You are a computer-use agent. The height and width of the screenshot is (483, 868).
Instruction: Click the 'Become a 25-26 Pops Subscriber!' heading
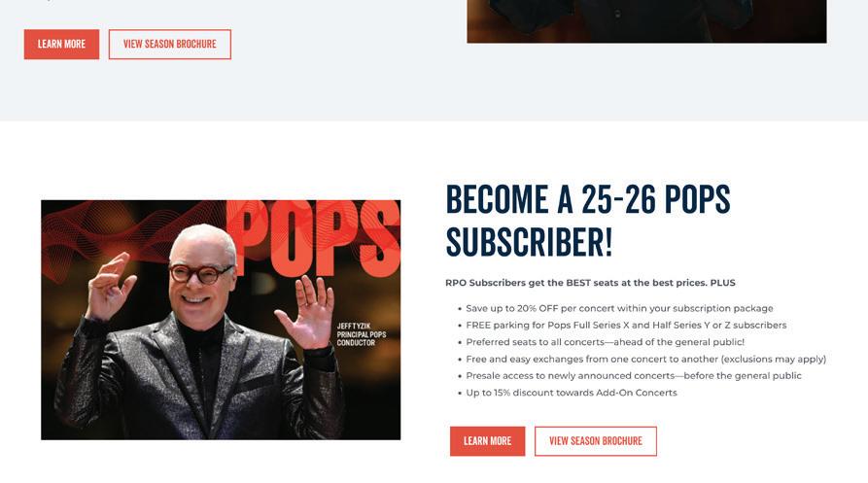click(x=588, y=221)
